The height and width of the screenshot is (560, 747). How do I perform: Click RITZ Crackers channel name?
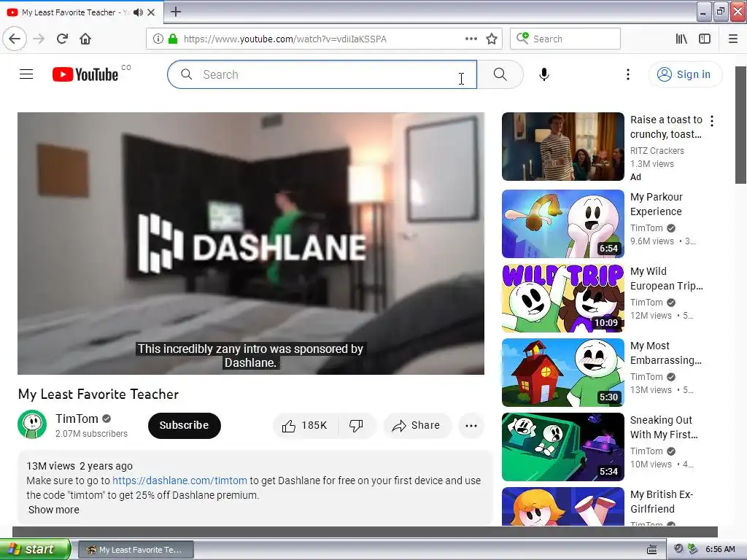pos(657,150)
